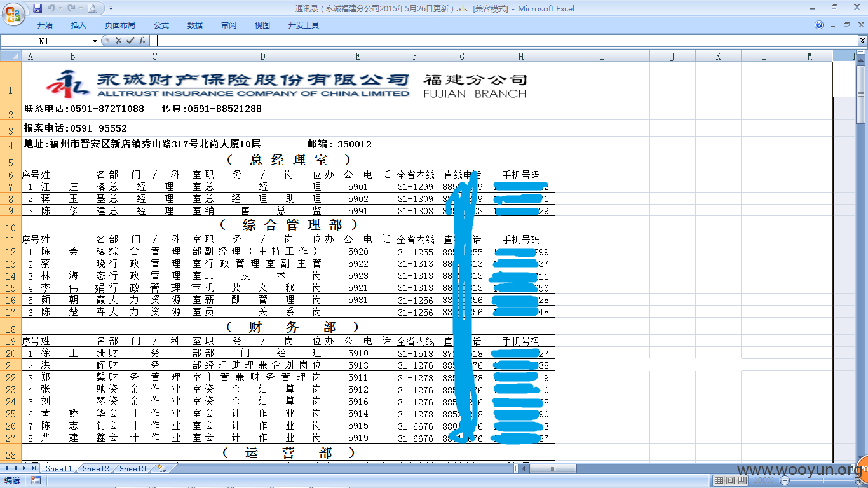
Task: Click the Name Box showing N1
Action: click(45, 41)
